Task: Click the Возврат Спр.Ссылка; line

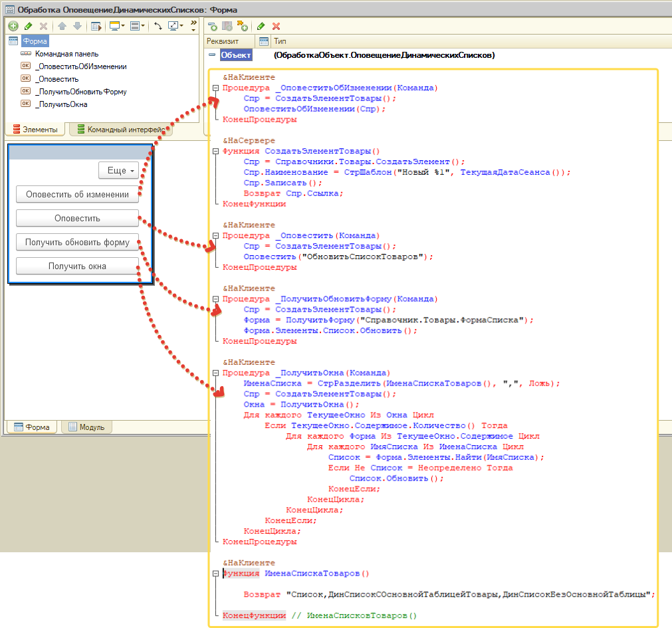Action: tap(293, 193)
